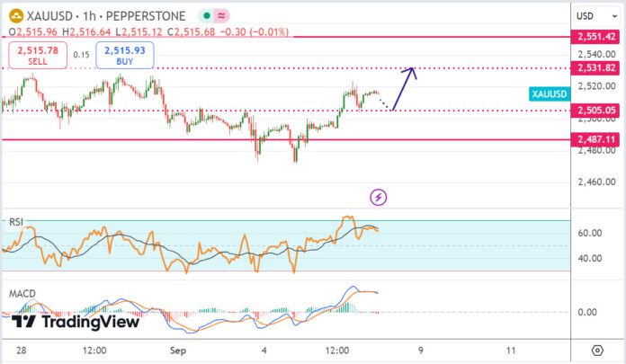The width and height of the screenshot is (626, 364).
Task: Click the 2,515.93 BUY button
Action: coord(124,55)
